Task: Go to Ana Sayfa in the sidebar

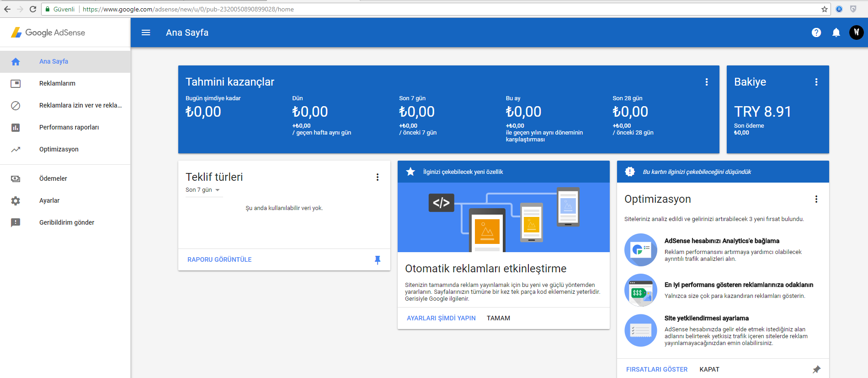Action: pos(65,61)
